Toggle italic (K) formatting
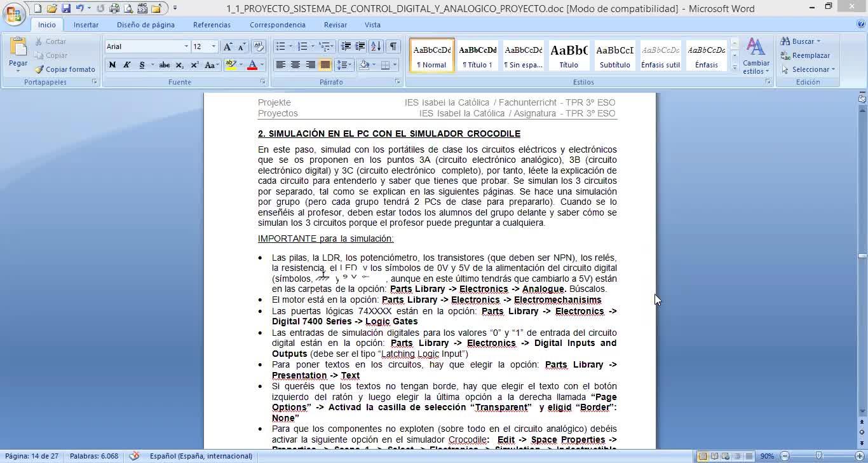868x463 pixels. [x=126, y=65]
